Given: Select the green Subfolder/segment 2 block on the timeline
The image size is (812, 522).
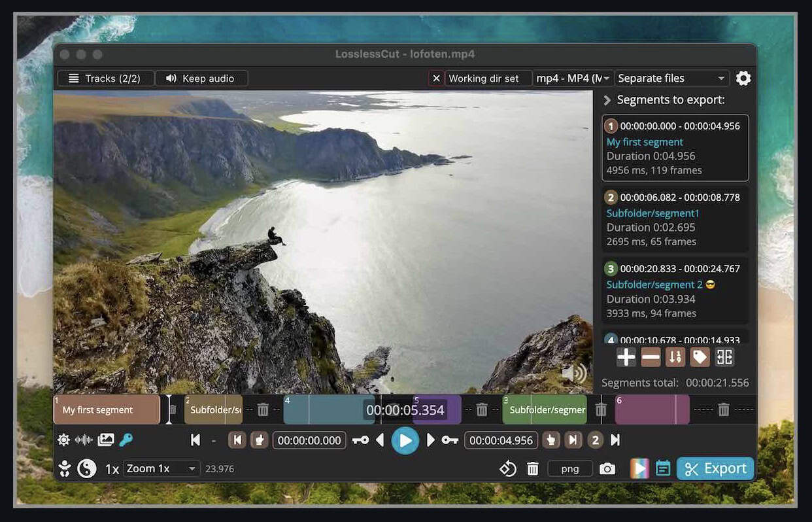Looking at the screenshot, I should click(x=545, y=410).
